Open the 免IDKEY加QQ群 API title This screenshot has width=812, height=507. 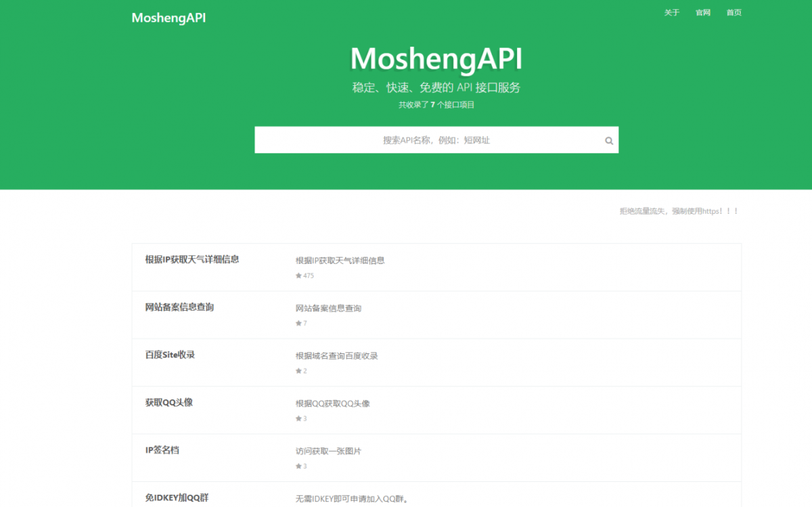coord(177,498)
